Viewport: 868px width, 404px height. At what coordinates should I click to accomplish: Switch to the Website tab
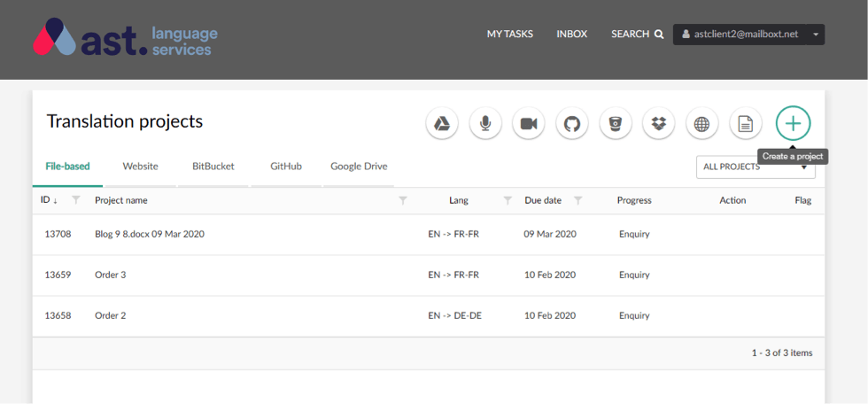pyautogui.click(x=141, y=166)
